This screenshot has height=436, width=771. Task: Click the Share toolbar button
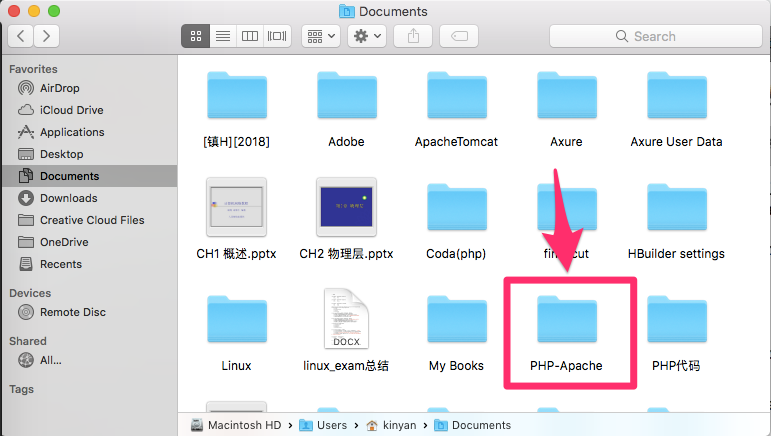point(413,36)
